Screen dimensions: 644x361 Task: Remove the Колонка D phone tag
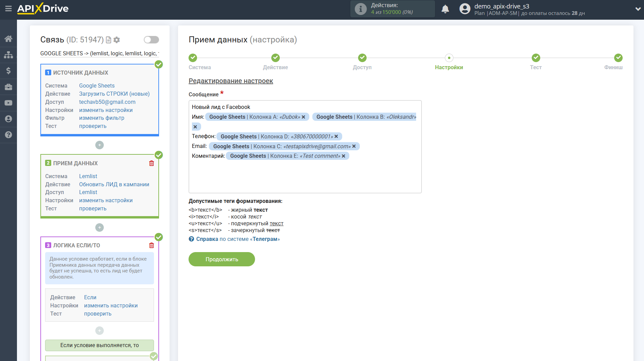pyautogui.click(x=336, y=136)
